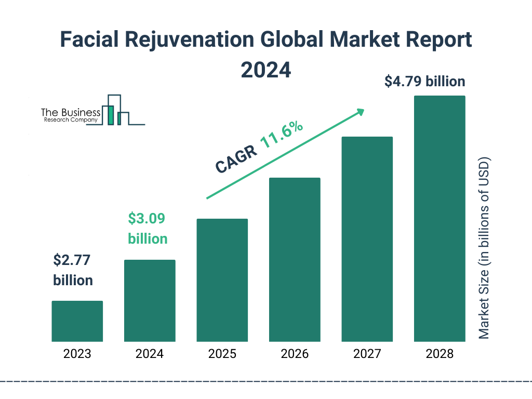The image size is (532, 399).
Task: Select the 2023 bar in the chart
Action: coord(77,321)
